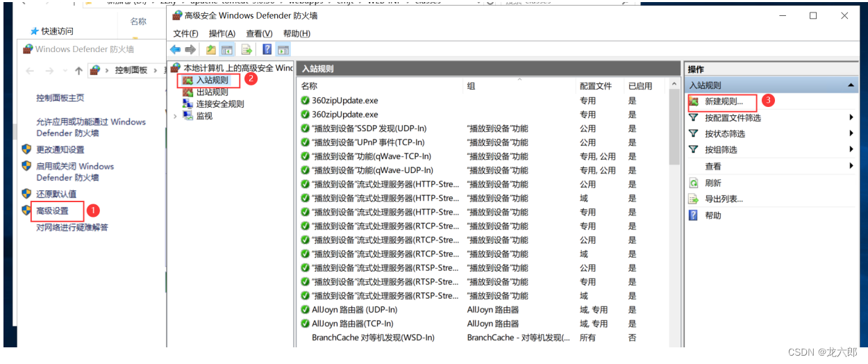Open the 按状态筛选 submenu arrow
Image resolution: width=868 pixels, height=364 pixels.
click(x=851, y=133)
